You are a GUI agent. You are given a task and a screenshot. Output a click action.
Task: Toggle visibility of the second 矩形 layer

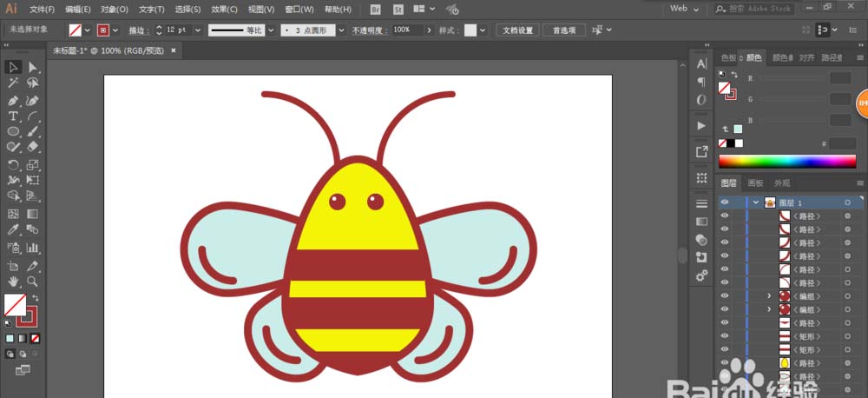pyautogui.click(x=725, y=349)
